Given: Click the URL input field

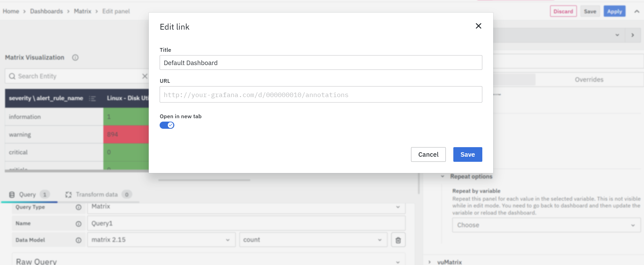Looking at the screenshot, I should (321, 95).
